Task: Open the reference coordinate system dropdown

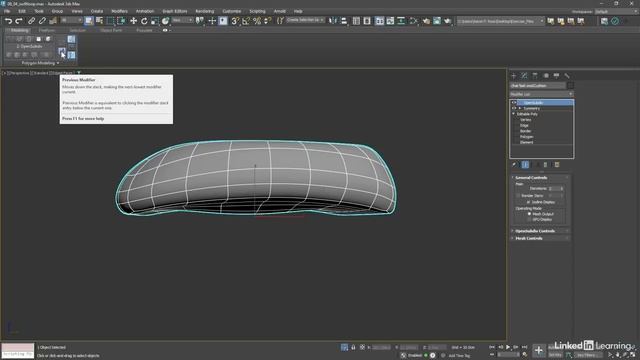Action: click(x=182, y=20)
